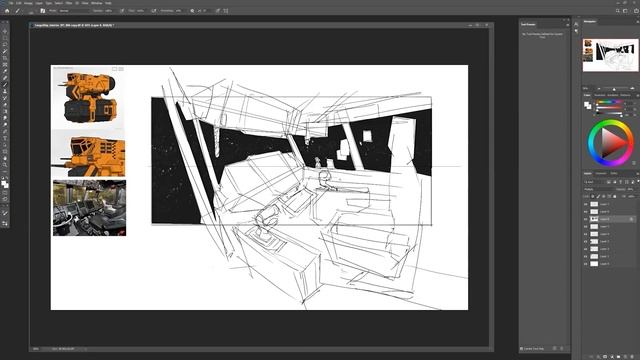Click the delete layer trash icon
The height and width of the screenshot is (360, 640).
point(631,356)
